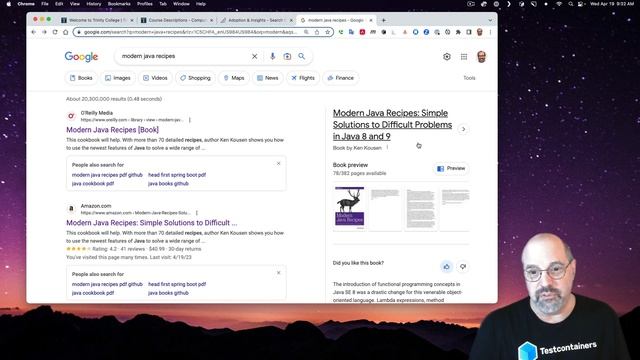Viewport: 640px width, 360px height.
Task: Click the Book preview Preview button
Action: pyautogui.click(x=451, y=169)
